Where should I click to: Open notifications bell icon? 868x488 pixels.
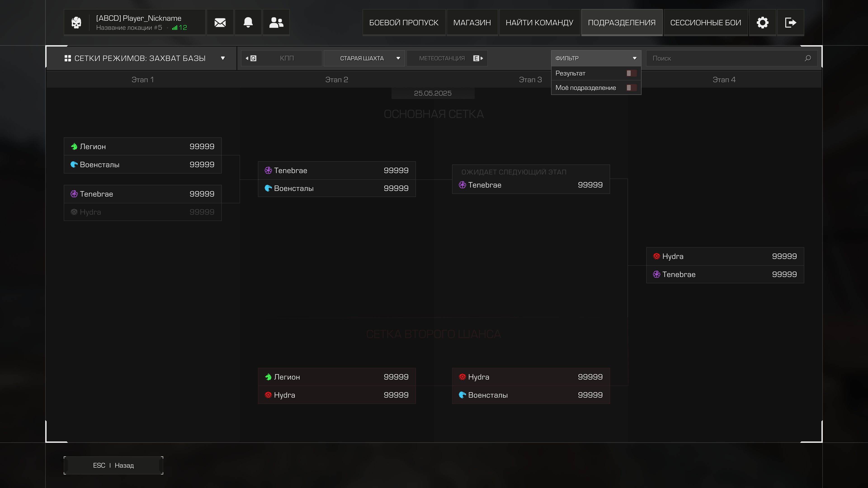[248, 23]
